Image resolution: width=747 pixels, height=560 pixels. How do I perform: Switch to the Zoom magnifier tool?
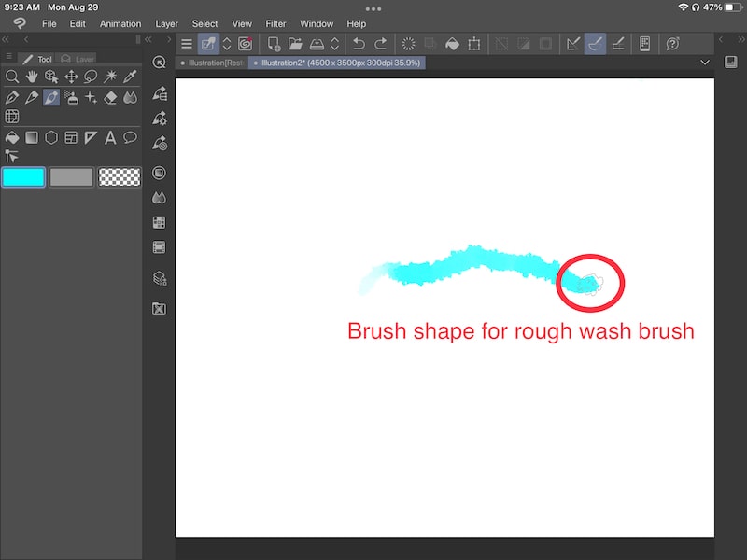point(13,77)
